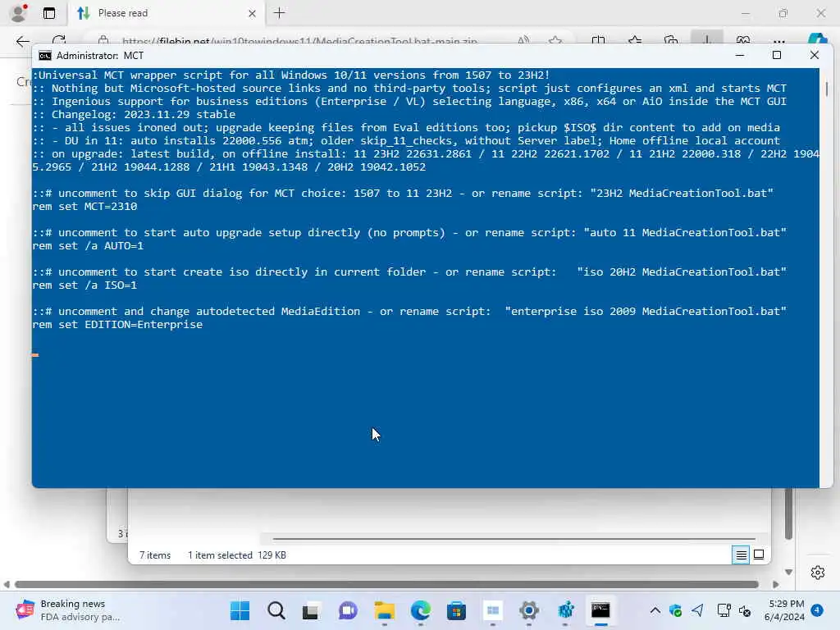Open the blue figures app on taskbar
This screenshot has width=840, height=630.
565,610
